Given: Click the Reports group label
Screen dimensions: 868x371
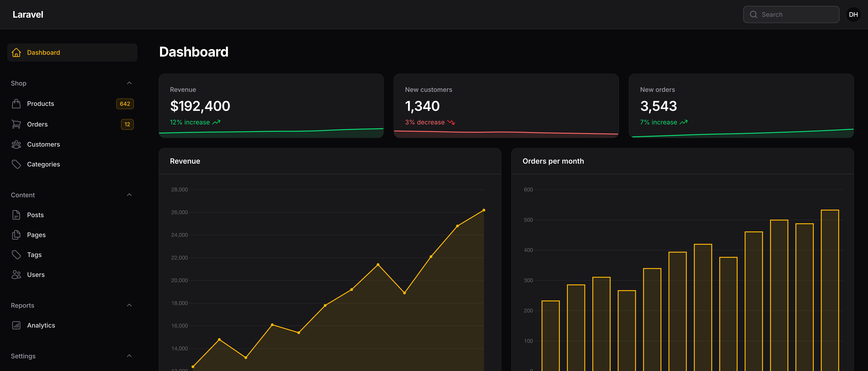Looking at the screenshot, I should click(23, 306).
